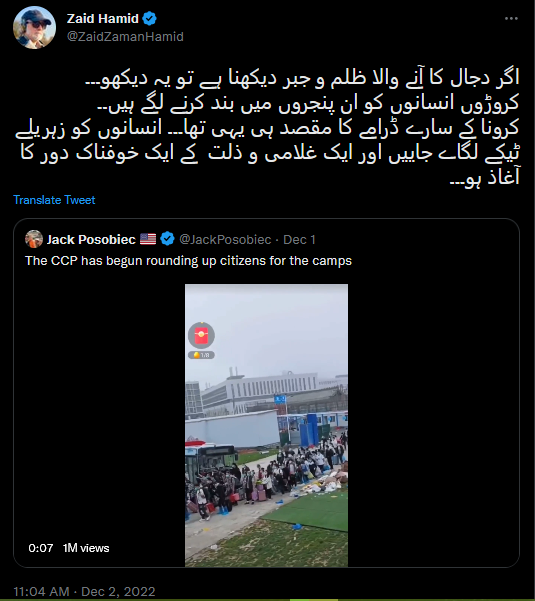Click the Urdu tweet body text
This screenshot has width=535, height=601.
point(268,127)
